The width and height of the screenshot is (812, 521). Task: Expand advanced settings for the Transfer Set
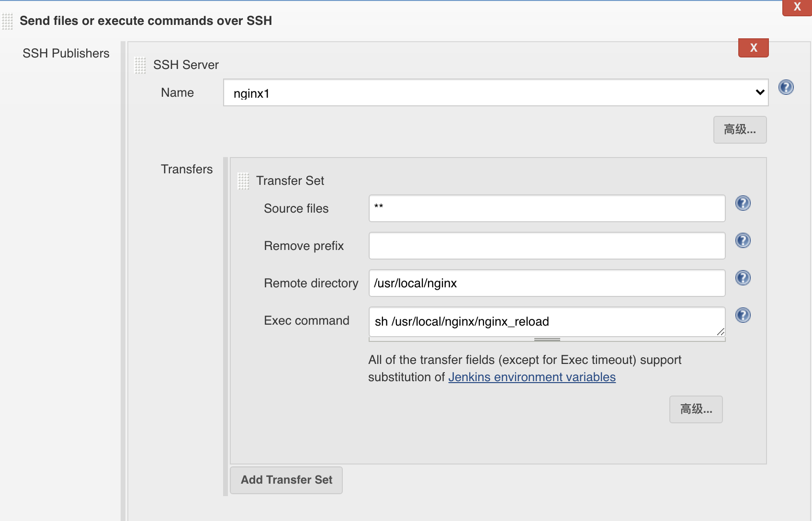click(x=696, y=409)
